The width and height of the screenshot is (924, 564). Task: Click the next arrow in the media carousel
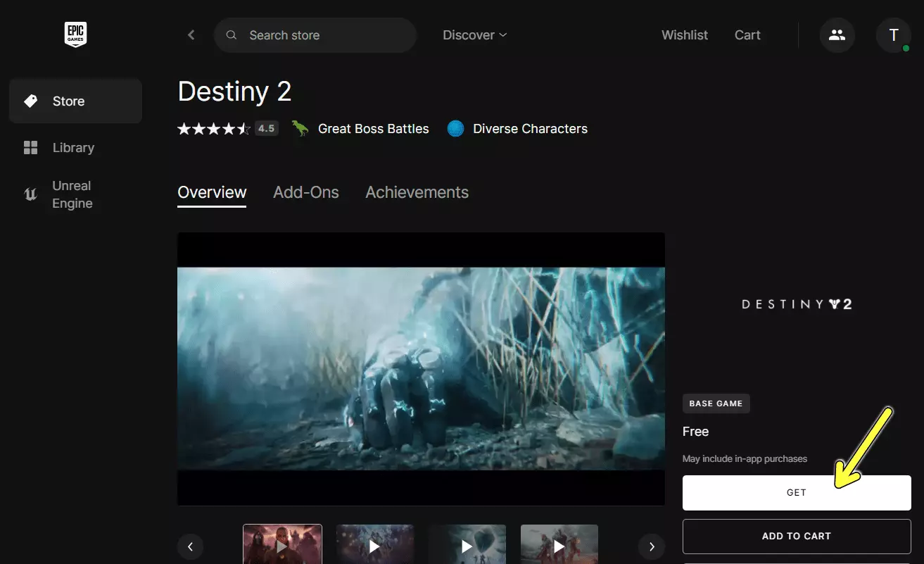[652, 546]
